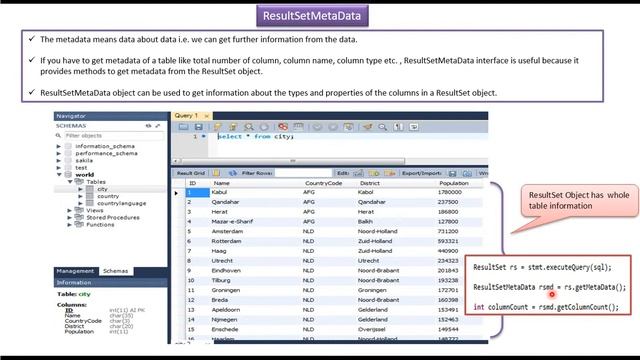Click inside 'select * from city' query line

(256, 136)
